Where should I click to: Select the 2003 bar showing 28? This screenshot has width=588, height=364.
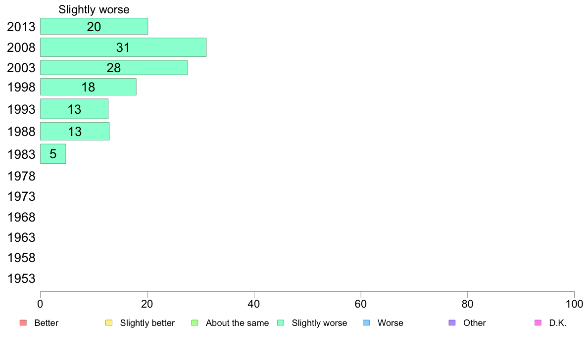tap(114, 67)
